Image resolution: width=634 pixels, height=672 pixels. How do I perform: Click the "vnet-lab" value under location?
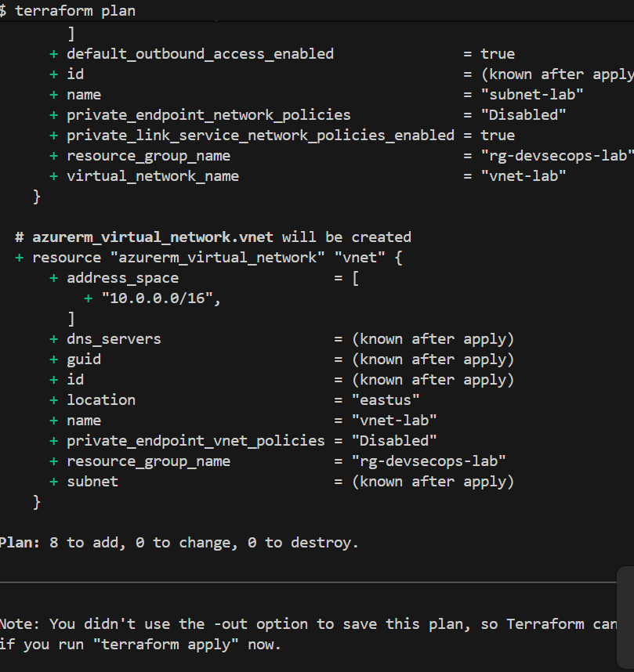[394, 421]
